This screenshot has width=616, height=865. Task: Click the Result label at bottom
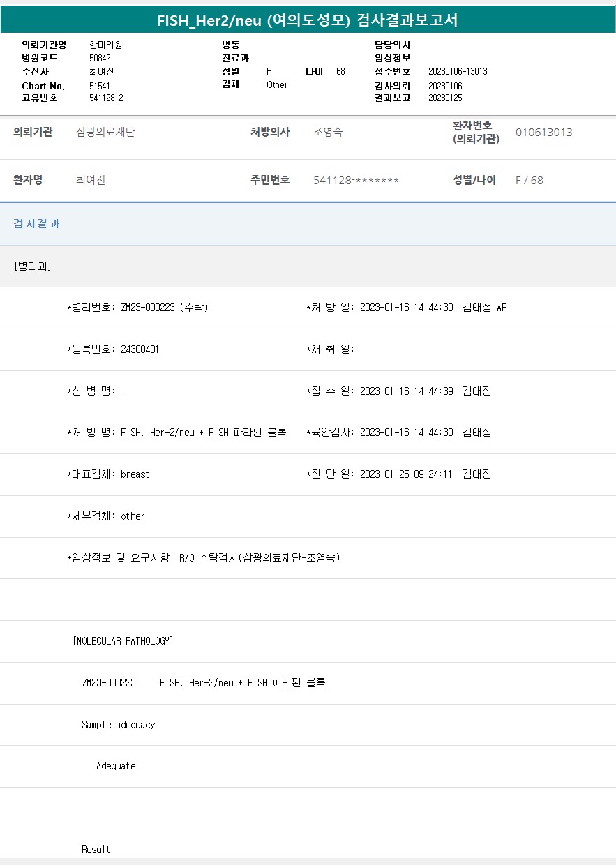point(96,850)
